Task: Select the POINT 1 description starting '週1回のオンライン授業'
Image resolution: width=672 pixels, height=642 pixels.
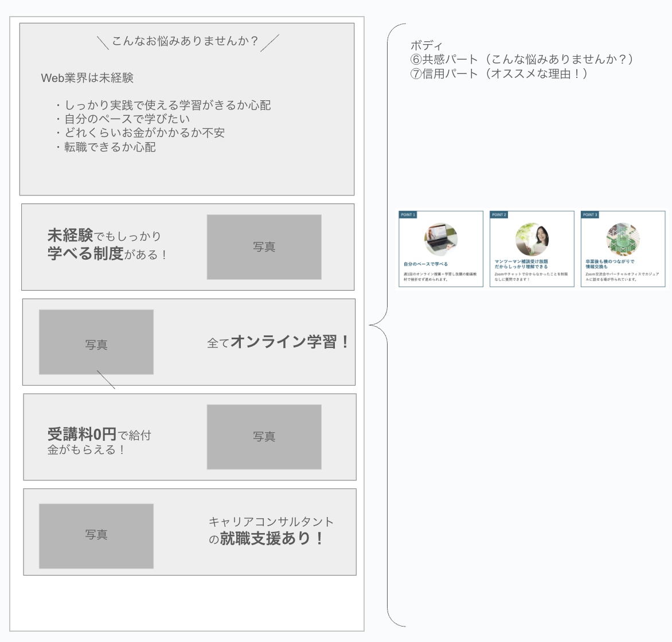Action: (440, 276)
